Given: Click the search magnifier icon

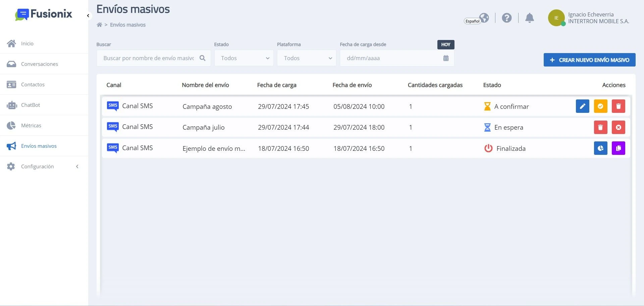Looking at the screenshot, I should coord(202,58).
